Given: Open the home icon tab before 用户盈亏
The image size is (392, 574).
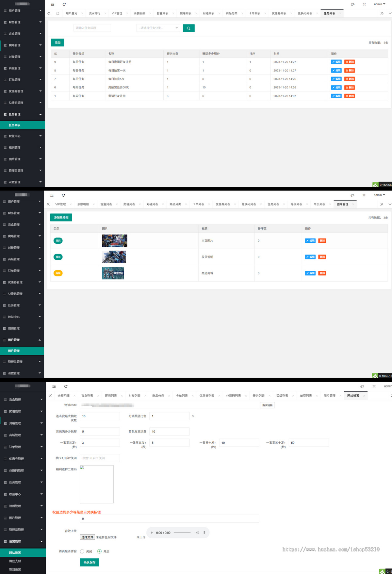Looking at the screenshot, I should pyautogui.click(x=58, y=13).
